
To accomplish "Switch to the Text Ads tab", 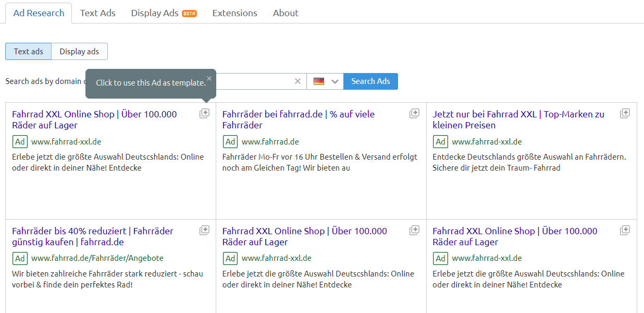I will (98, 13).
